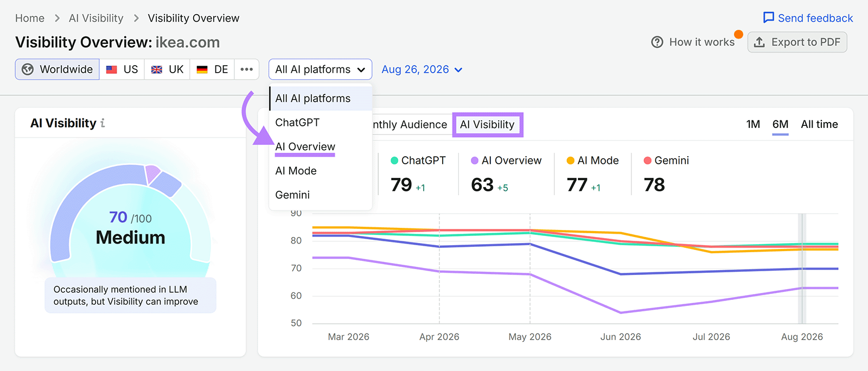The image size is (868, 371).
Task: Click the first breadcrumb chevron after Home
Action: 57,18
